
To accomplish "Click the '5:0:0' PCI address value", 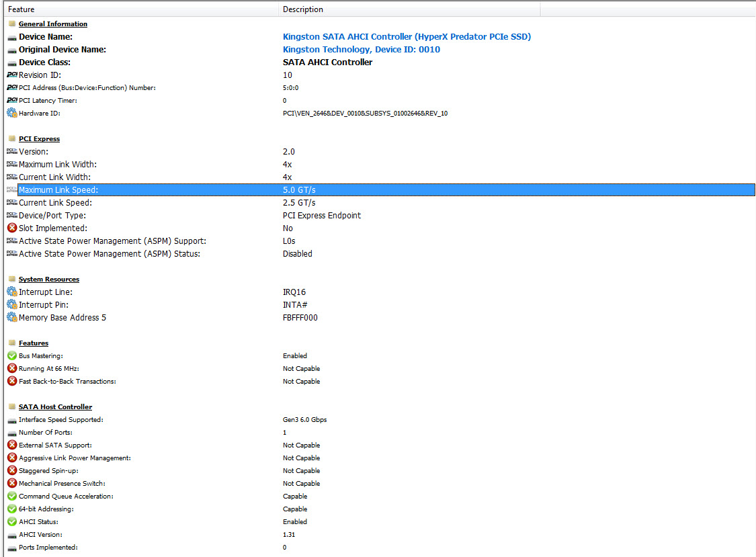I will coord(291,88).
